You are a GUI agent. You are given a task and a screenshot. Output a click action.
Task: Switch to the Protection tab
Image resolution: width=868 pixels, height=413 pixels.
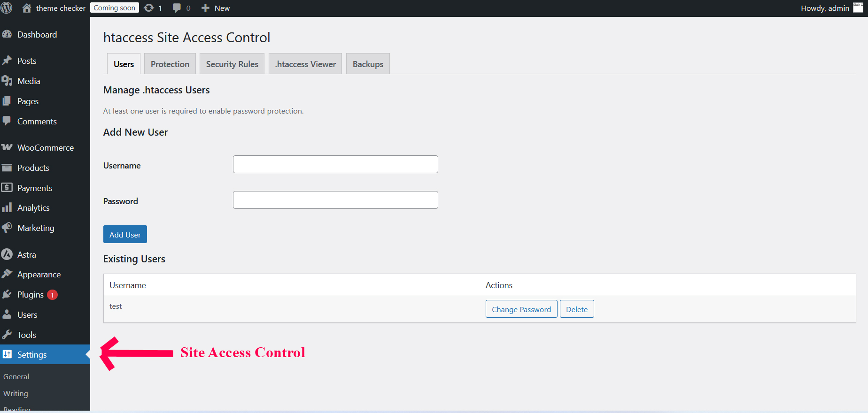(x=170, y=64)
